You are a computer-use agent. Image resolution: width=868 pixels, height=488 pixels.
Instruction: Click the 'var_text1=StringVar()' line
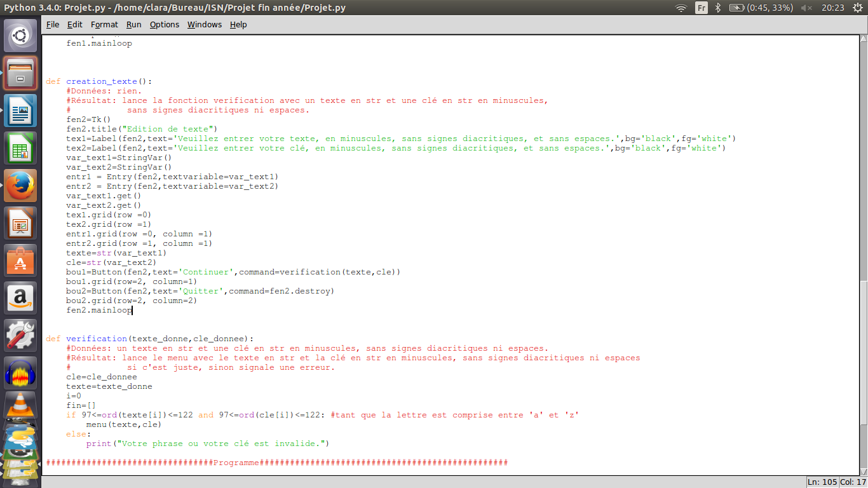pyautogui.click(x=119, y=158)
